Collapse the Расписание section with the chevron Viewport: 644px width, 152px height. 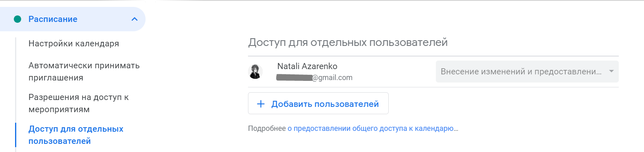tap(135, 19)
